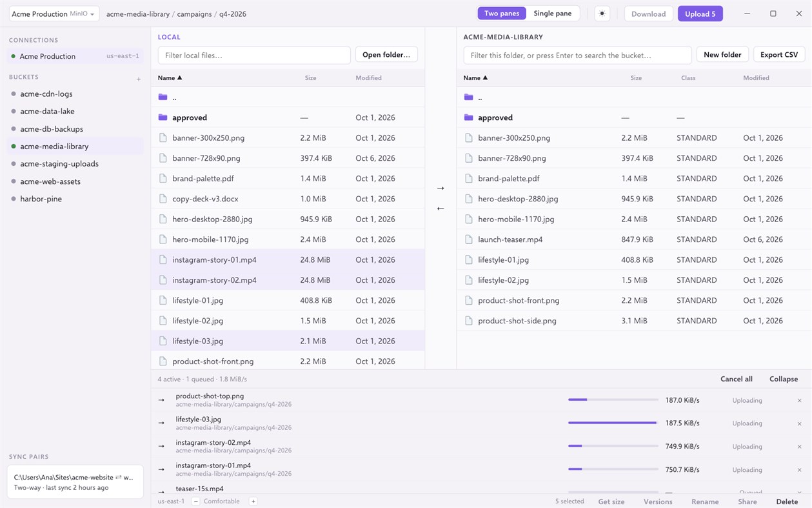The width and height of the screenshot is (812, 508).
Task: Select the acme-db-backups bucket
Action: [75, 129]
